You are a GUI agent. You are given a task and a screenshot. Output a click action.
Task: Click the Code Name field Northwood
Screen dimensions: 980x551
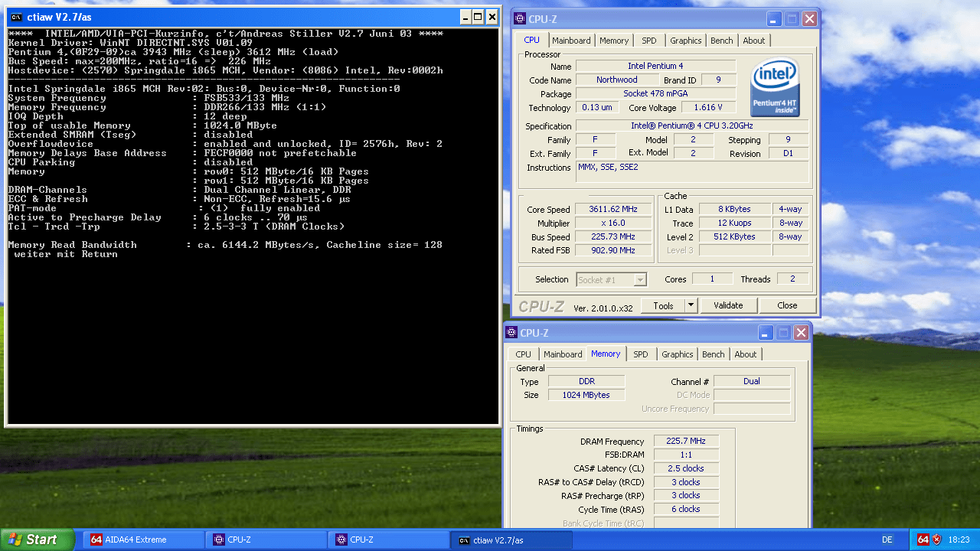click(x=616, y=80)
